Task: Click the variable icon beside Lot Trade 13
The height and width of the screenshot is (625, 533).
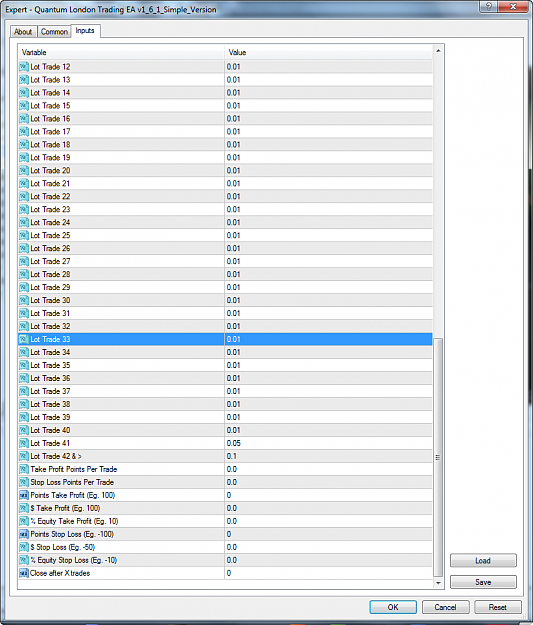Action: (x=24, y=80)
